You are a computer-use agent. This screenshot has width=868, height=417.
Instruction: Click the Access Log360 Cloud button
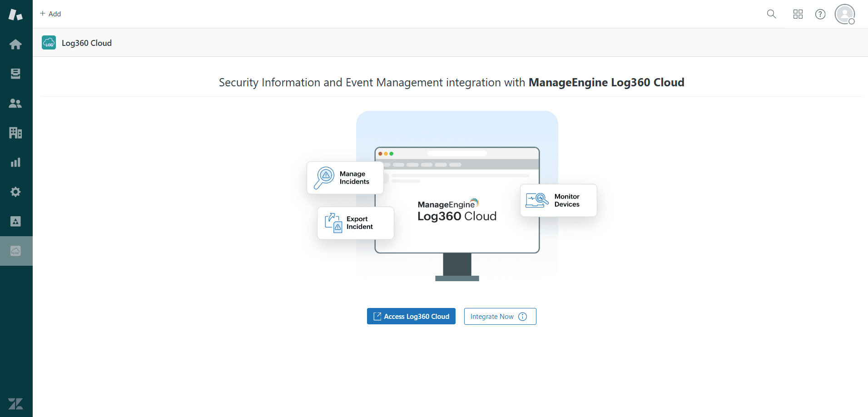pyautogui.click(x=411, y=316)
